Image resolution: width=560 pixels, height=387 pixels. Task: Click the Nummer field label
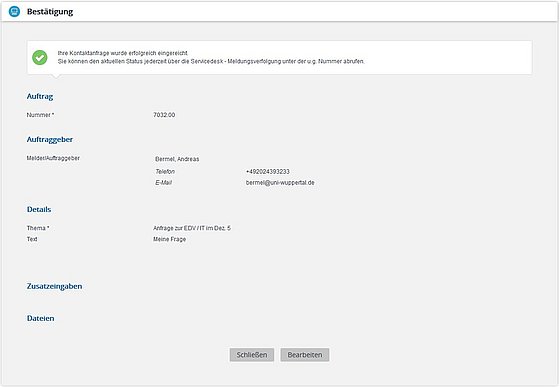point(40,115)
